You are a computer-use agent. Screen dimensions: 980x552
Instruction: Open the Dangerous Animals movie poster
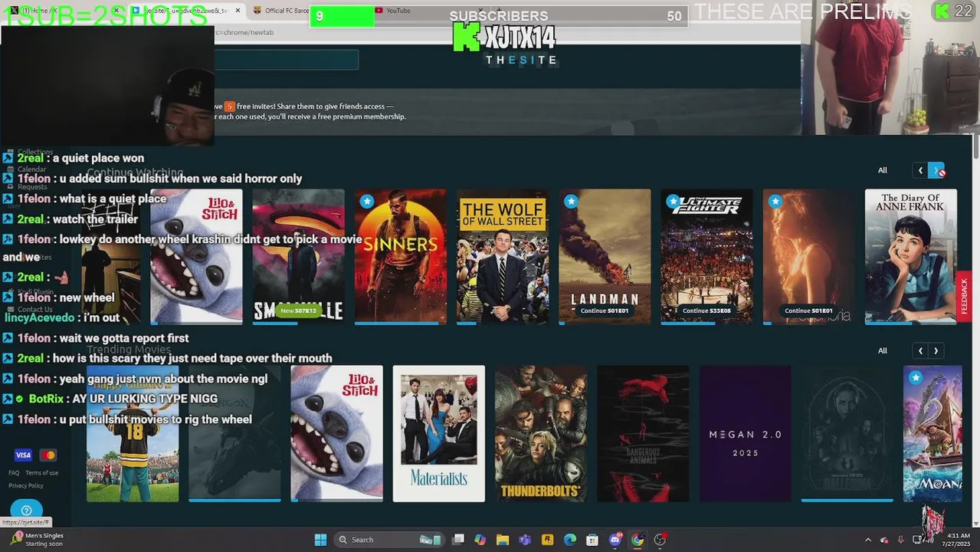643,433
